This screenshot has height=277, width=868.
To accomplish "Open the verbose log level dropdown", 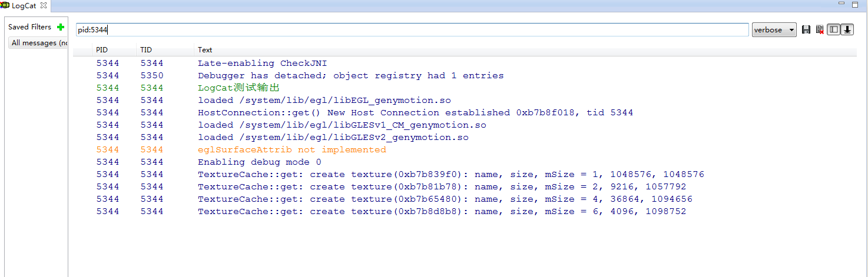I will (x=774, y=29).
